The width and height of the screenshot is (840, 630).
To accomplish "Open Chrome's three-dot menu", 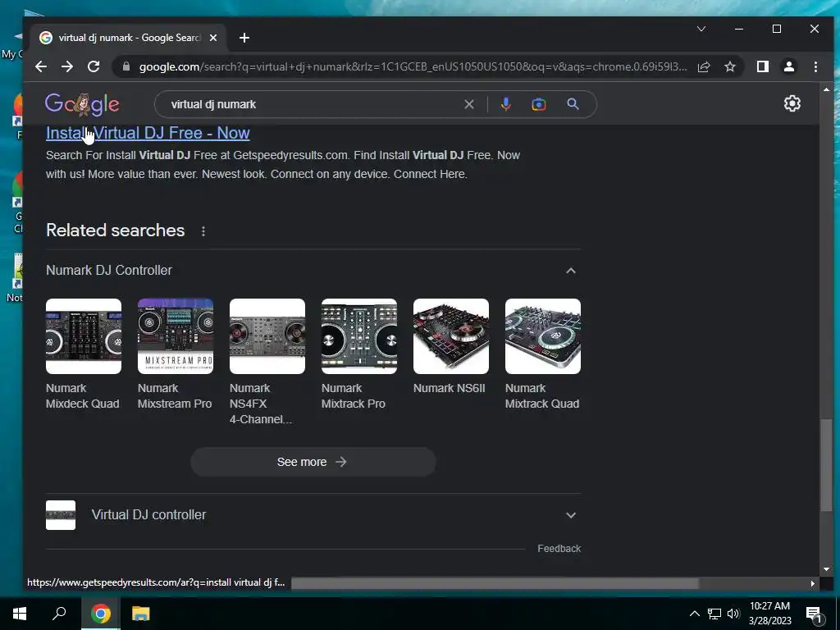I will [815, 66].
